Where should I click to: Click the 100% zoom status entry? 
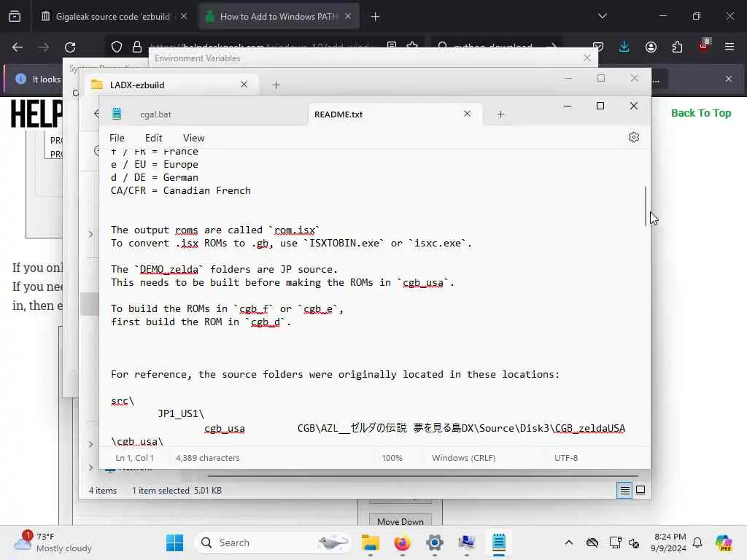click(392, 458)
